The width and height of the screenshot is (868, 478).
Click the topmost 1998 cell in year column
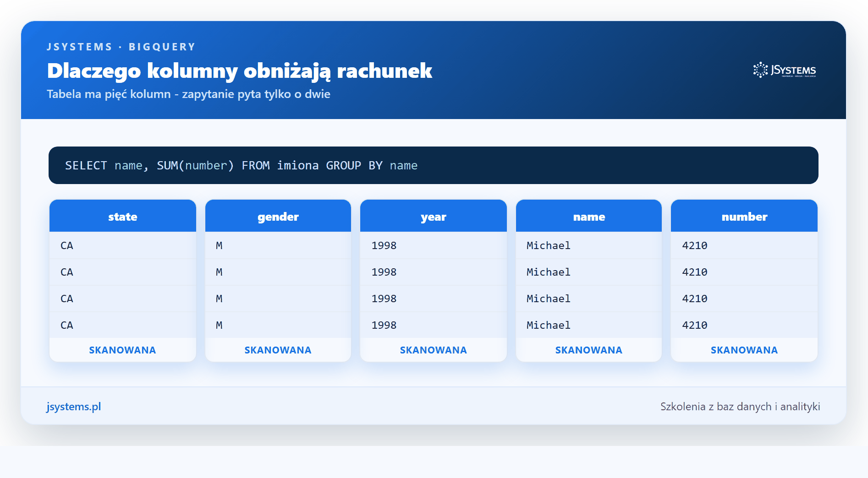click(x=434, y=245)
